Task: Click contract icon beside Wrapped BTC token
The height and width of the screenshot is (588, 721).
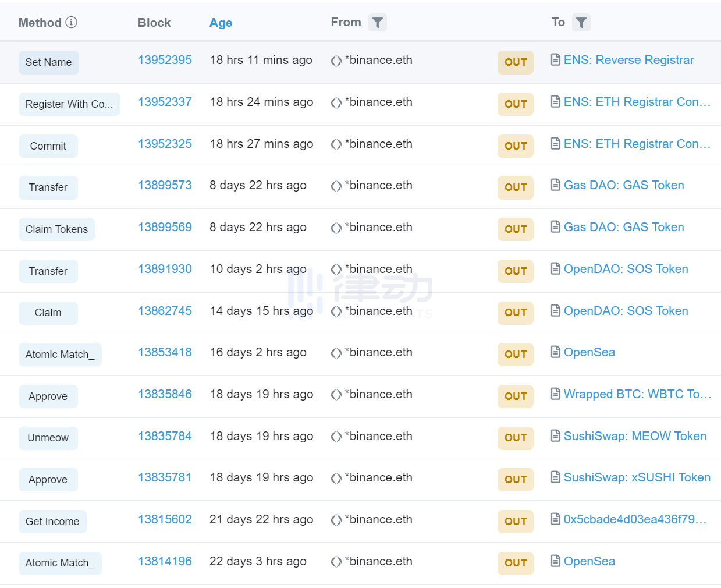Action: (x=556, y=394)
